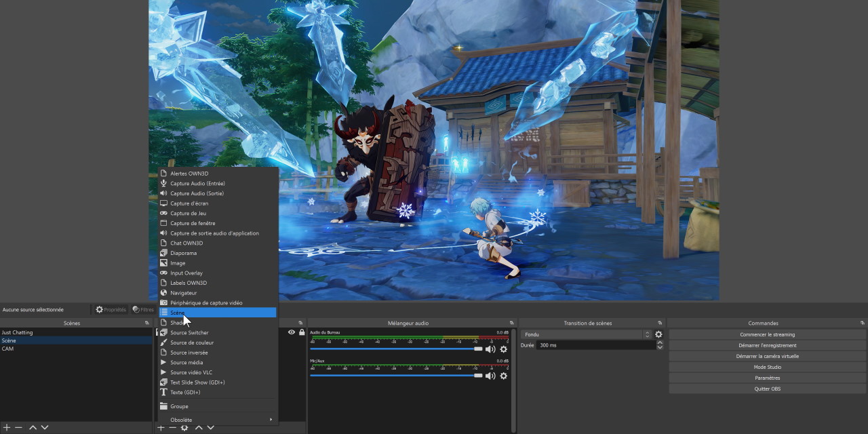
Task: Open transition properties gear icon
Action: 658,334
